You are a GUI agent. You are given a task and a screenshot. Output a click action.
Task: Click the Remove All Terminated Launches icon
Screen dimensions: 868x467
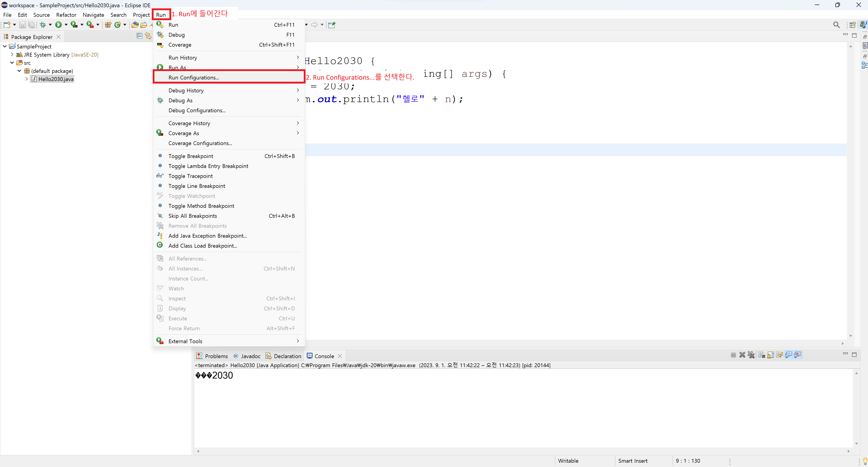(751, 355)
